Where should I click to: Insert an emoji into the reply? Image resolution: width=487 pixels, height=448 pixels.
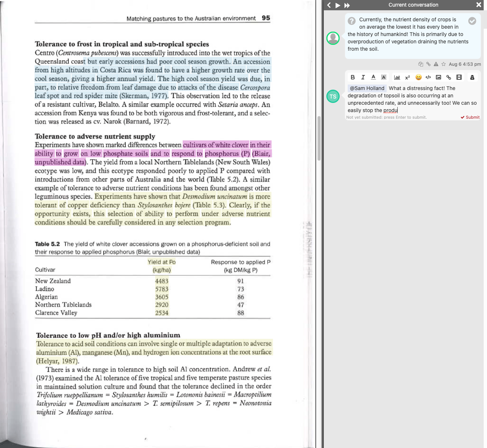tap(418, 77)
